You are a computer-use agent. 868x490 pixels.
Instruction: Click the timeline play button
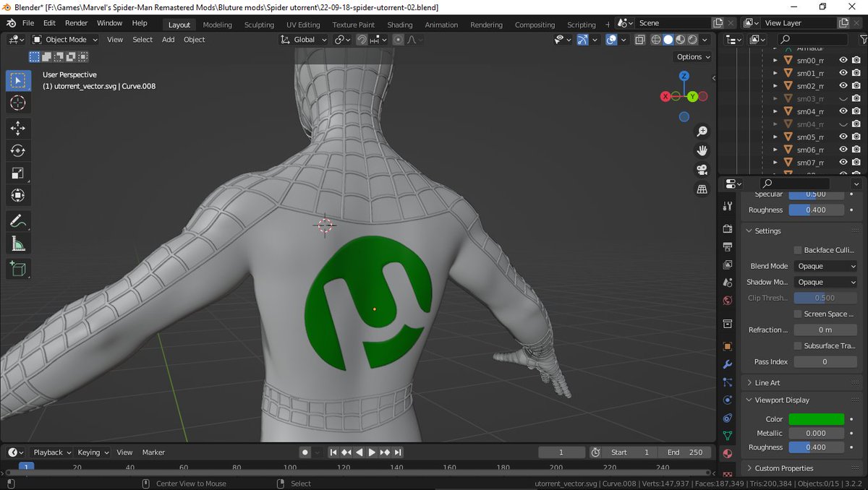click(x=372, y=452)
